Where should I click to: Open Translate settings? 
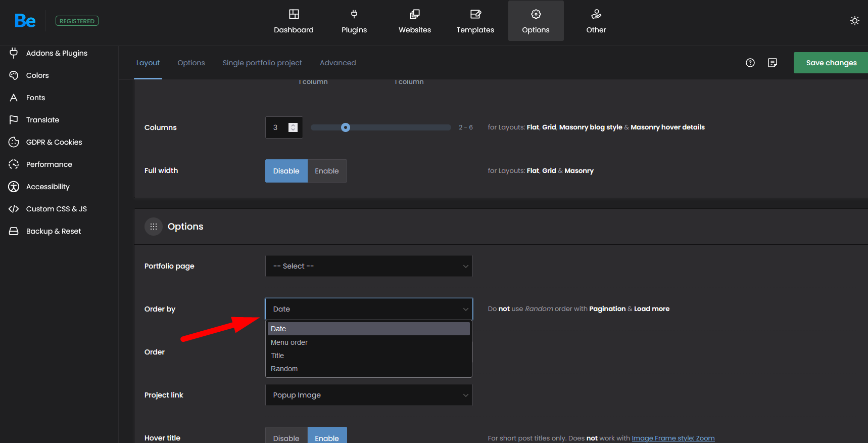pos(42,120)
